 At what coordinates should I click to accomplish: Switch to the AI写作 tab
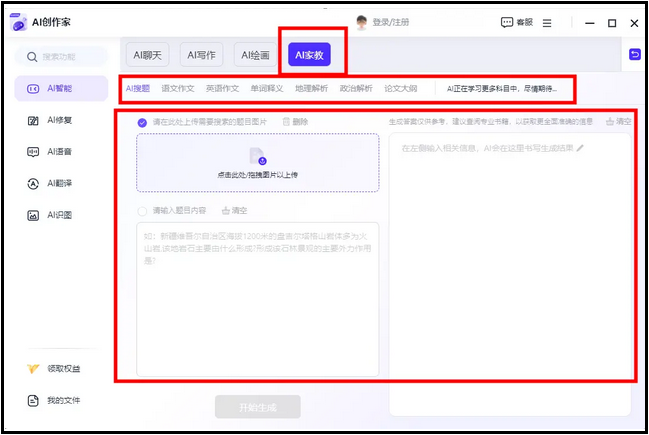click(202, 55)
